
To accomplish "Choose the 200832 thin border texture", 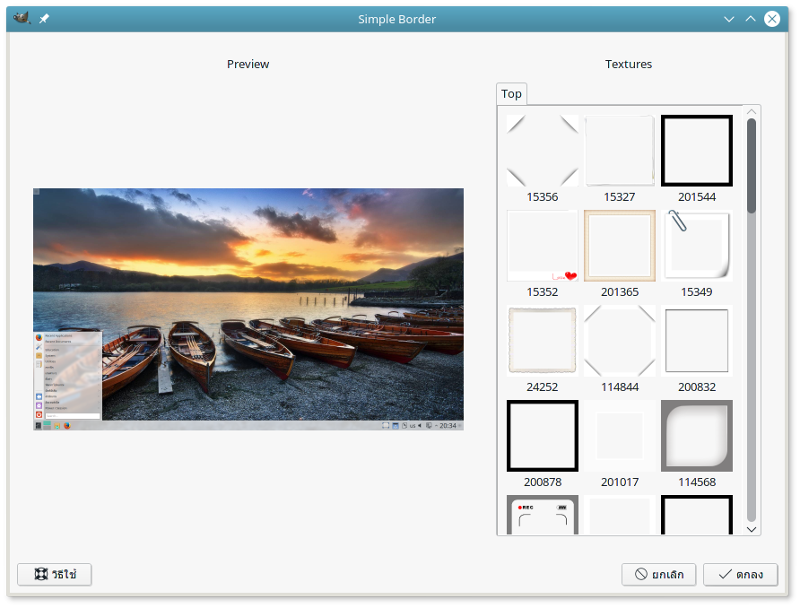I will (x=696, y=341).
